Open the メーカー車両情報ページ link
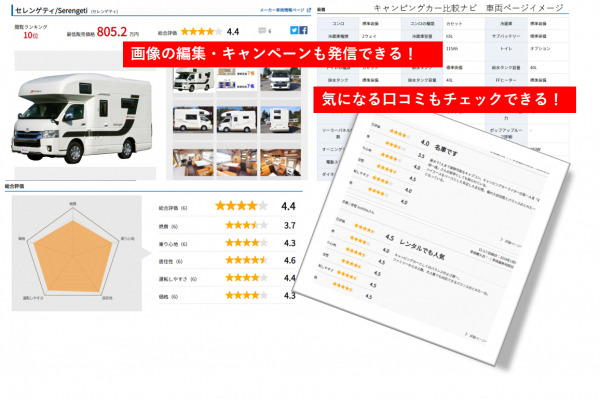This screenshot has width=600, height=399. [282, 10]
